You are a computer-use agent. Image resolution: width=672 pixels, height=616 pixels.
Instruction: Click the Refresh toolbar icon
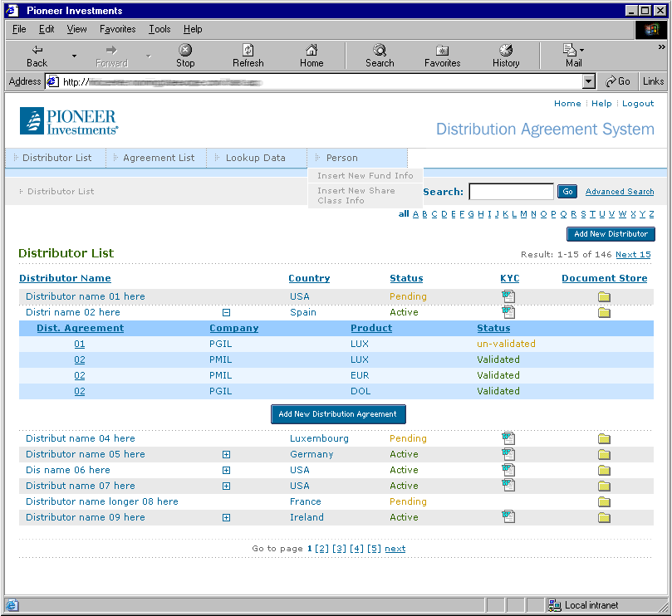click(248, 56)
